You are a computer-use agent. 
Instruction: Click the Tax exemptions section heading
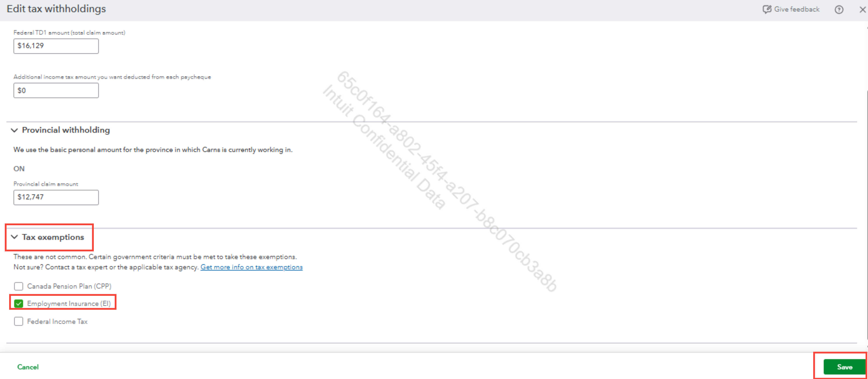click(x=53, y=237)
